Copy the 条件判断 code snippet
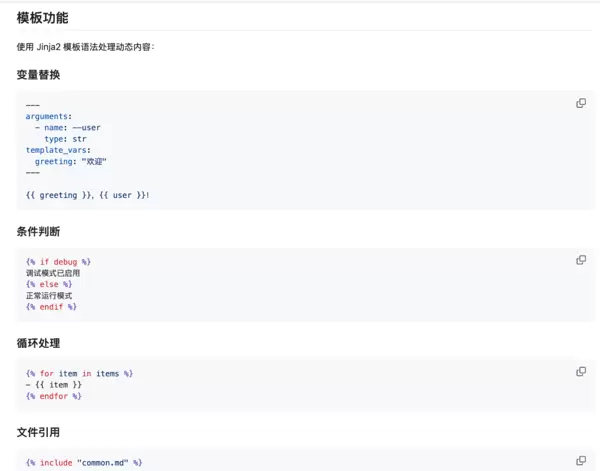The height and width of the screenshot is (471, 600). [581, 260]
